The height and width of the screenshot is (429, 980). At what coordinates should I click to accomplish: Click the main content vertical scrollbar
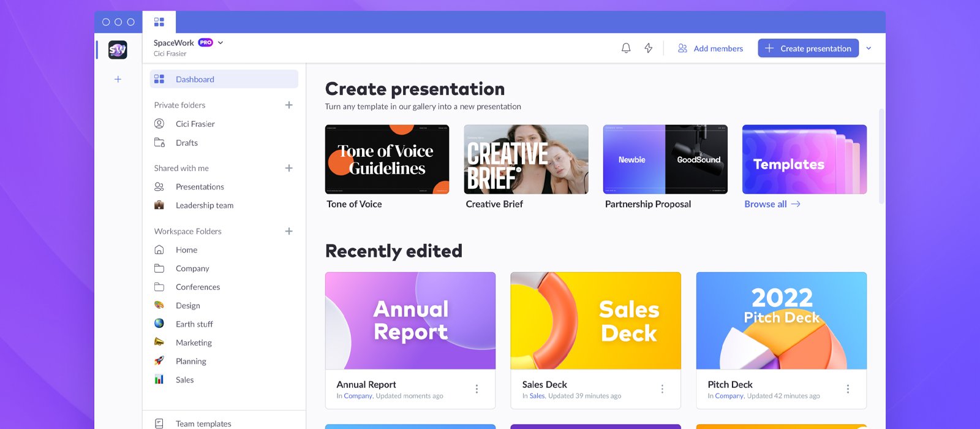(x=881, y=156)
